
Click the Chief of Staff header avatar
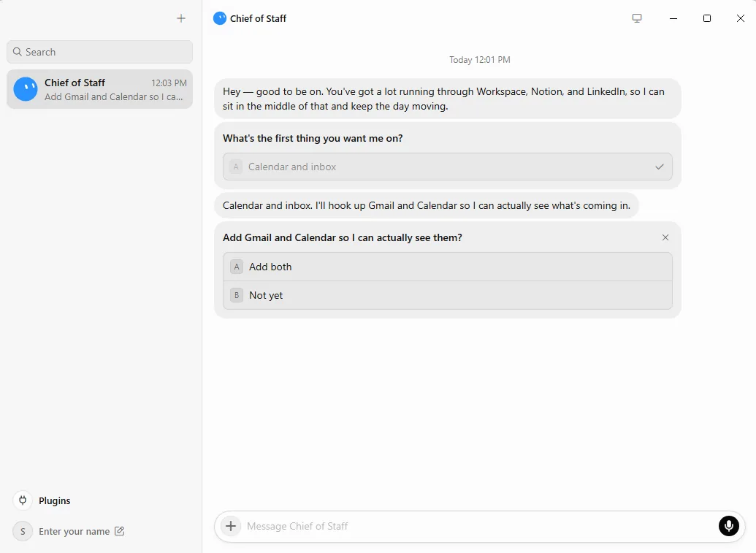220,18
